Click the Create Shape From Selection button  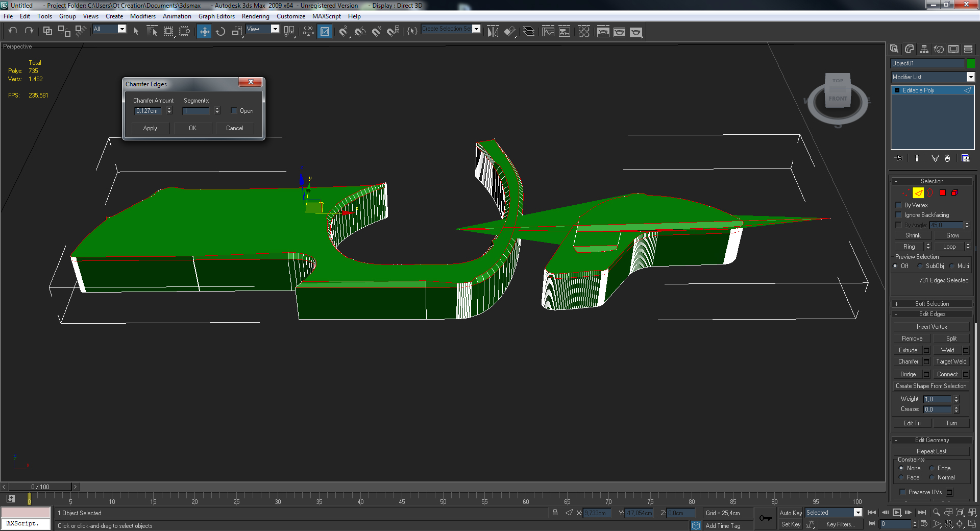point(931,386)
